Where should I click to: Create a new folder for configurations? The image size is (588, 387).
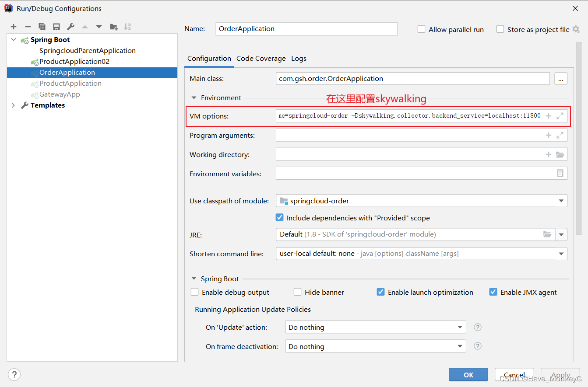(x=113, y=27)
